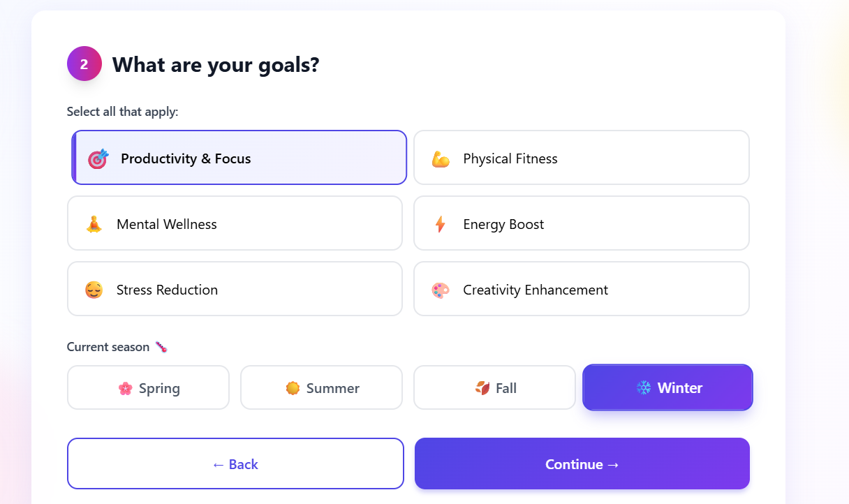Enable the Physical Fitness goal

pyautogui.click(x=581, y=158)
